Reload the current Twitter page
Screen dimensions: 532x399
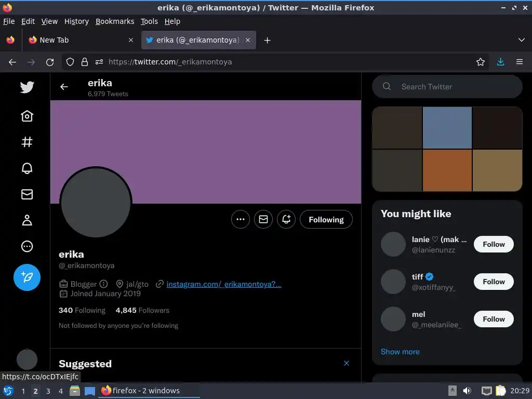coord(50,62)
